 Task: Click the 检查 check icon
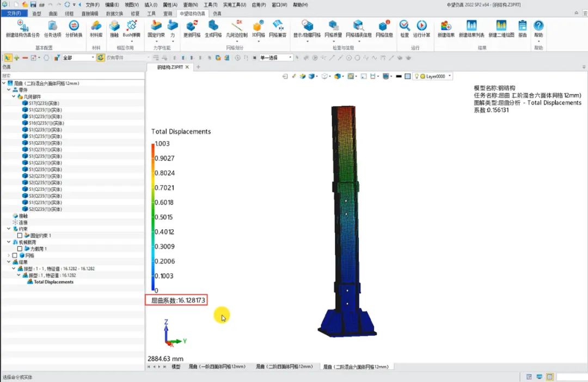pyautogui.click(x=405, y=27)
